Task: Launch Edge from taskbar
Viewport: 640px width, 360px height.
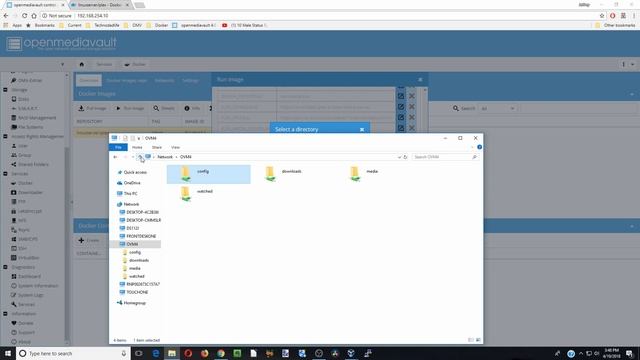Action: [x=156, y=353]
